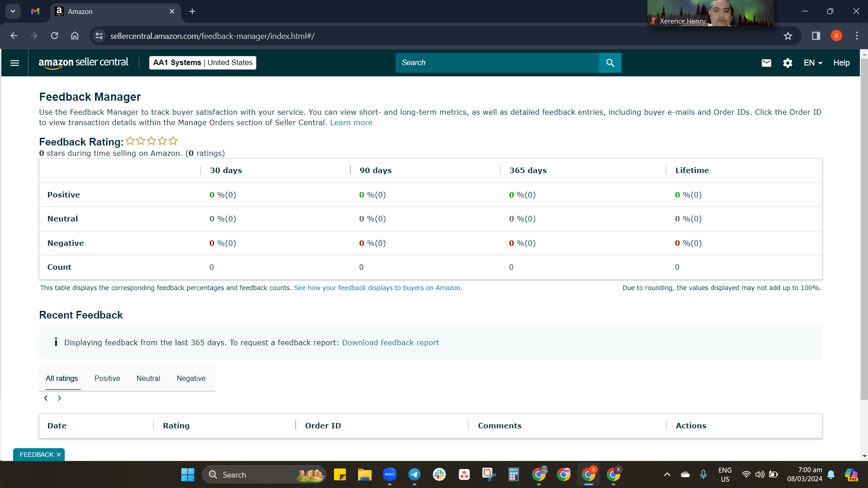Go to the next feedback page arrow

59,398
